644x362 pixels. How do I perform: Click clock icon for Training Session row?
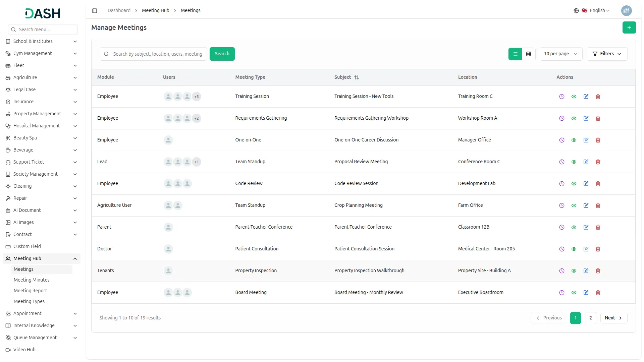[x=562, y=97]
